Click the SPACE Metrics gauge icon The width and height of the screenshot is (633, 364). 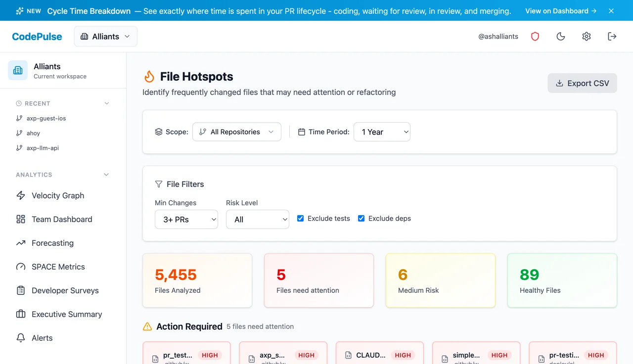(x=21, y=267)
